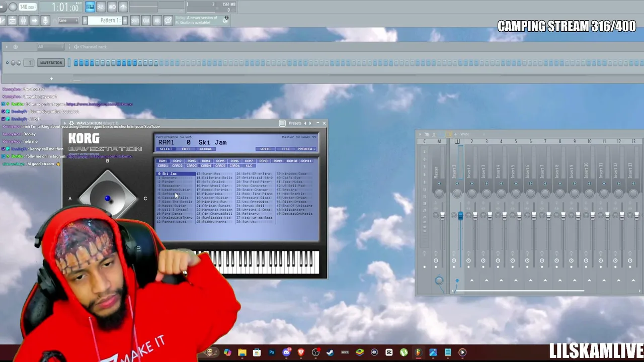Toggle the Alt key button
The width and height of the screenshot is (644, 362).
[x=157, y=21]
